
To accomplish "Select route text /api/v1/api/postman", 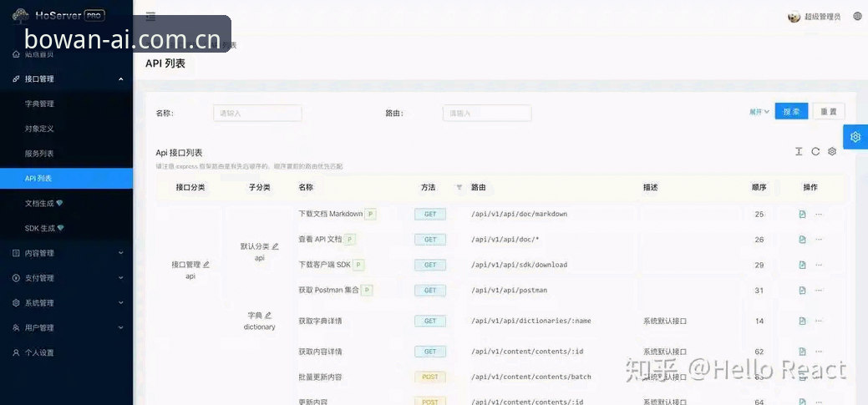I will (x=510, y=291).
